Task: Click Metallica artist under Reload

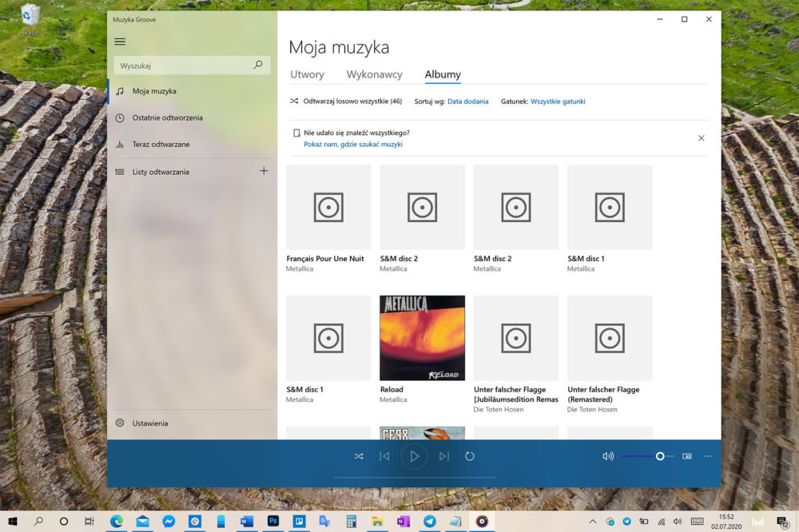Action: pyautogui.click(x=393, y=399)
